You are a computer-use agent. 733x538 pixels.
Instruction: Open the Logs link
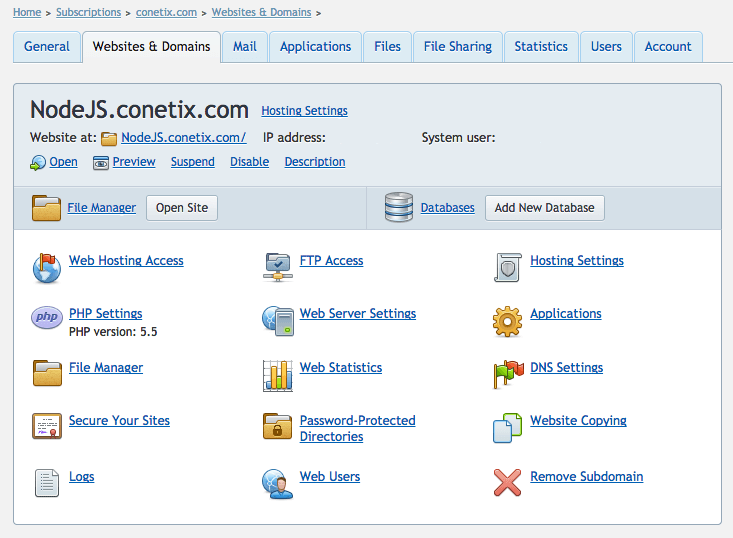(x=82, y=476)
